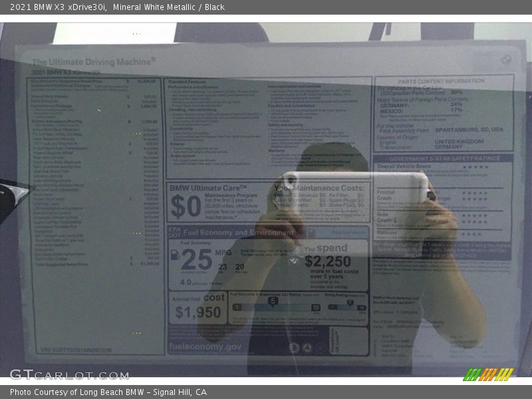
Task: Click the colorful striped logo at bottom right
Action: 489,374
